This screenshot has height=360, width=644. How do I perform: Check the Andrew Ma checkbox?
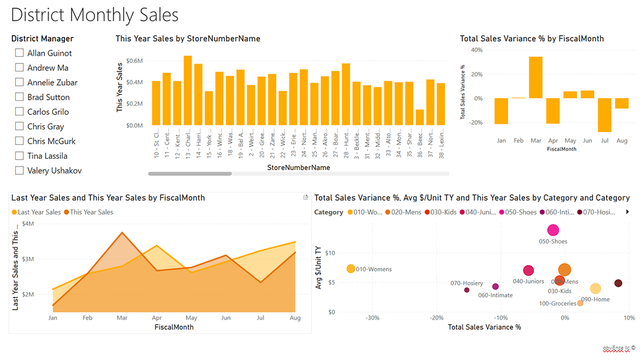(x=19, y=68)
